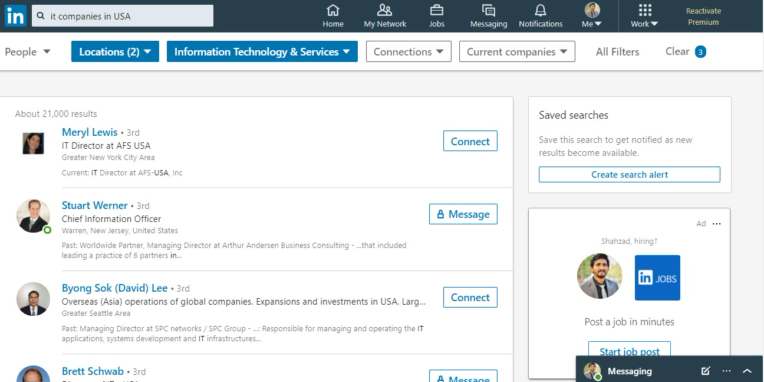The image size is (764, 382).
Task: Click 'Greater Seattle Area' location text
Action: coord(96,313)
